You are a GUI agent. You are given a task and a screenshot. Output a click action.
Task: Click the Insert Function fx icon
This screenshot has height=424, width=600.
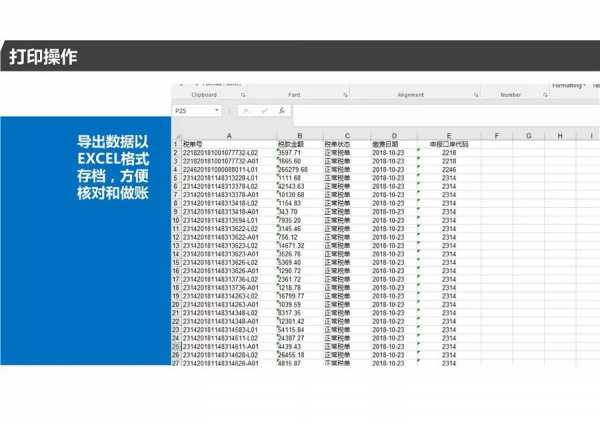pyautogui.click(x=282, y=110)
